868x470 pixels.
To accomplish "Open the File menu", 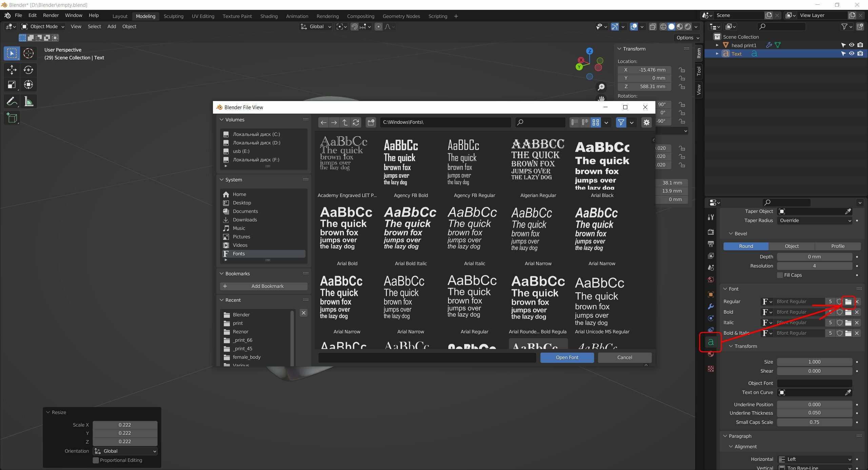I will 18,16.
